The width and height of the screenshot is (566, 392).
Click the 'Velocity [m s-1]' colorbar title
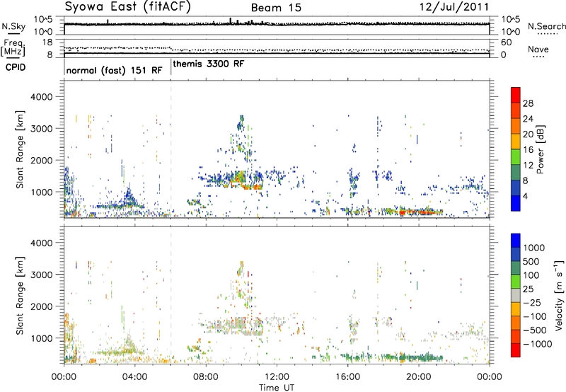click(x=559, y=295)
